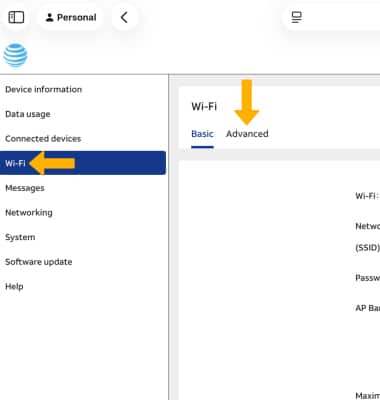This screenshot has width=380, height=400.
Task: Open Device information in the sidebar
Action: [x=43, y=89]
